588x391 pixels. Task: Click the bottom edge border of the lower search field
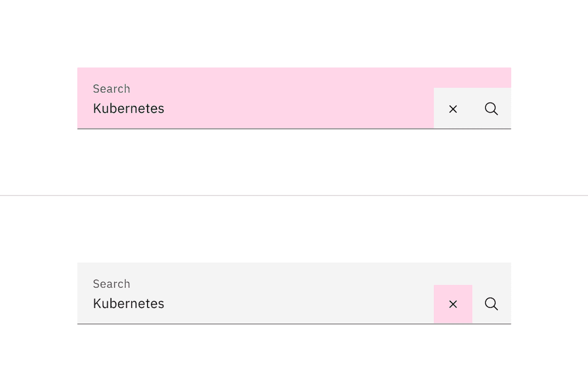[x=294, y=323]
